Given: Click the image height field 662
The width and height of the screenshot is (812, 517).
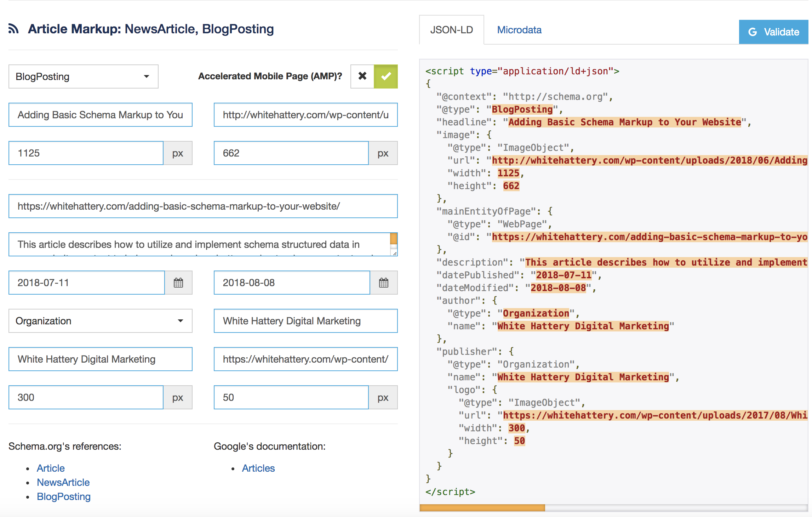Looking at the screenshot, I should click(x=291, y=153).
